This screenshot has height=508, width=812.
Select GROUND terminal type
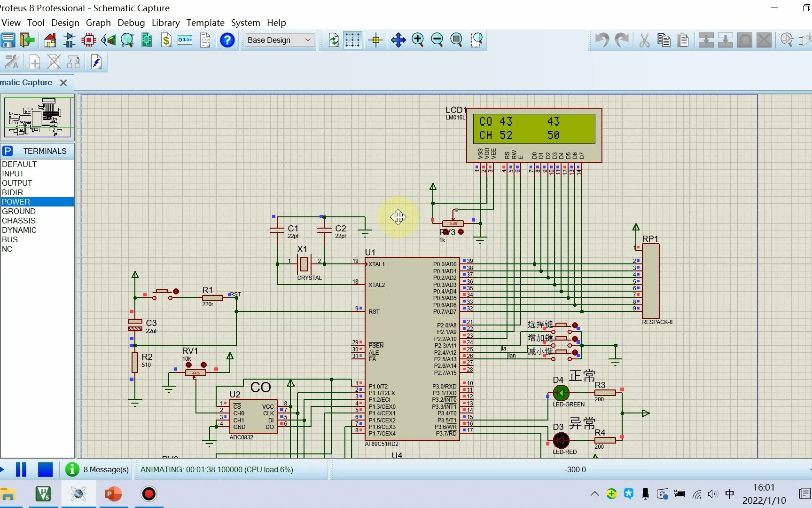37,211
